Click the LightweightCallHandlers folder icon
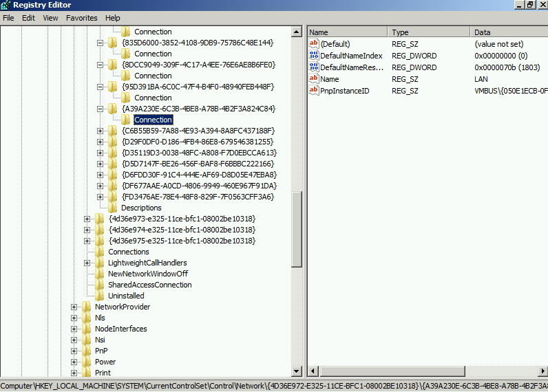Screen dimensions: 548x392 click(x=100, y=263)
